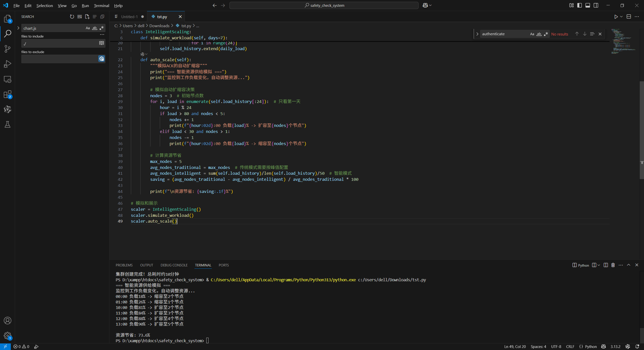The height and width of the screenshot is (350, 644).
Task: Toggle match whole word in sidebar search
Action: pyautogui.click(x=95, y=28)
